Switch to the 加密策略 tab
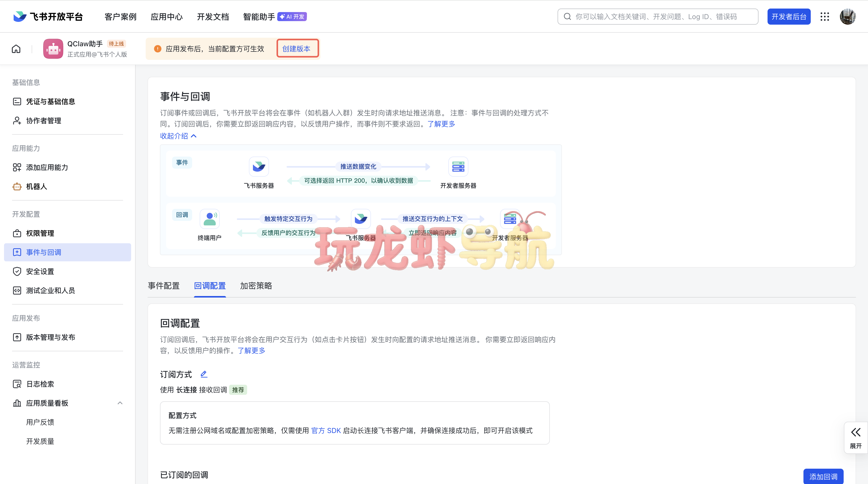This screenshot has width=868, height=484. click(x=256, y=286)
